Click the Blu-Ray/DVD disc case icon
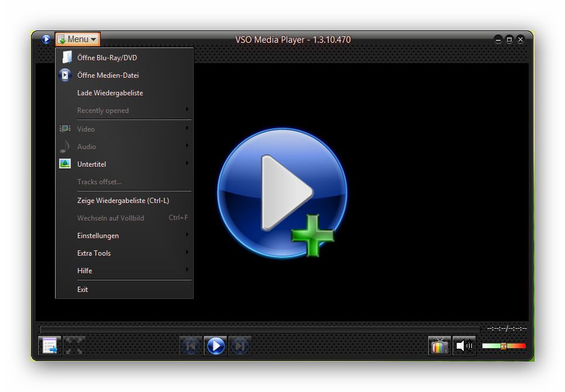 pyautogui.click(x=66, y=57)
